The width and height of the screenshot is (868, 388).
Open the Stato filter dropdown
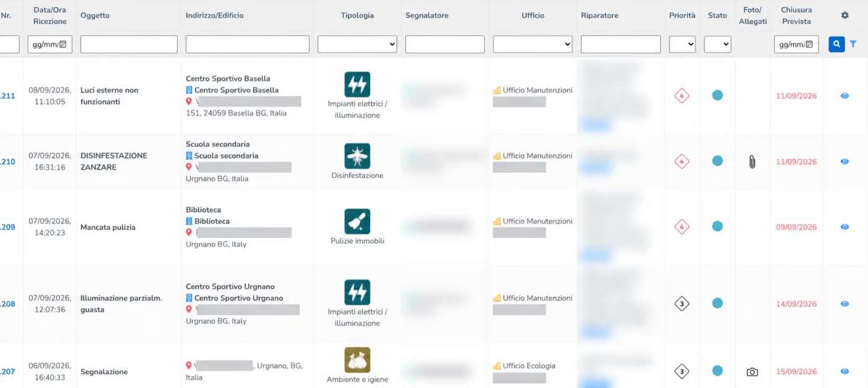717,44
